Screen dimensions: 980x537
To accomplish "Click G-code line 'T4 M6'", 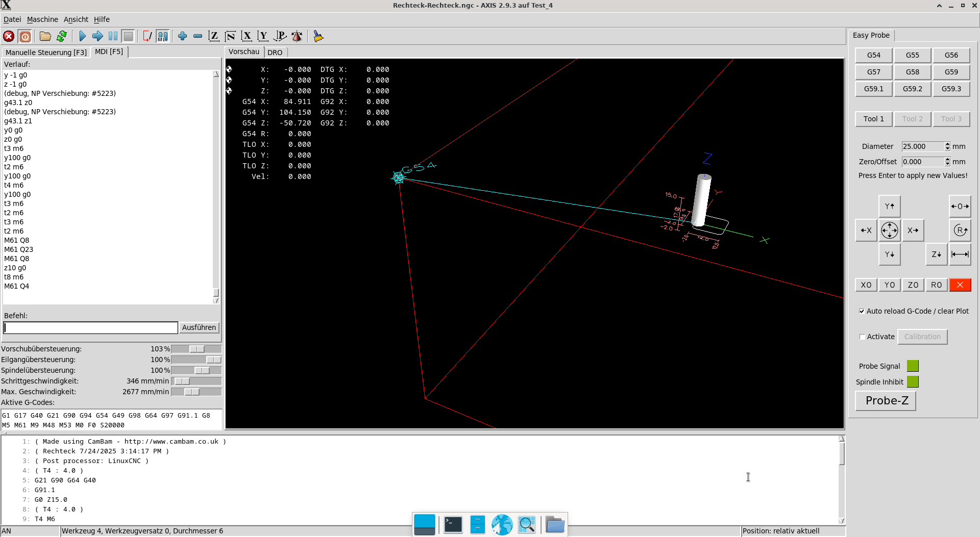I will pyautogui.click(x=45, y=519).
